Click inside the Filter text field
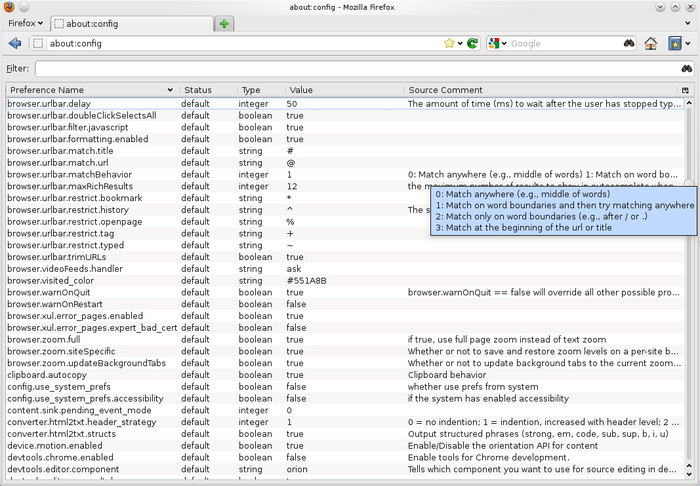Image resolution: width=700 pixels, height=486 pixels. pos(357,69)
